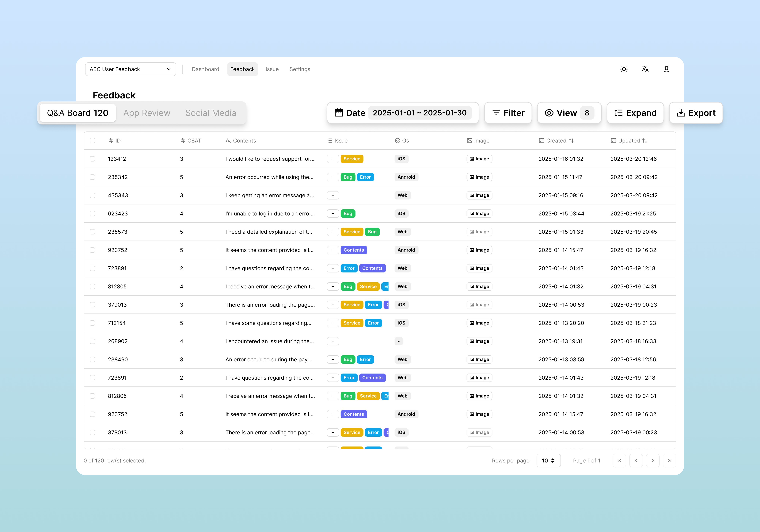Switch to the App Review tab
Image resolution: width=760 pixels, height=532 pixels.
pyautogui.click(x=147, y=113)
